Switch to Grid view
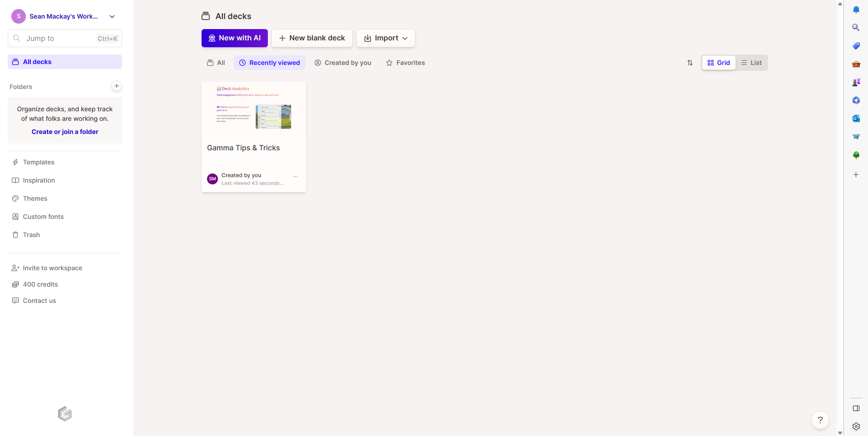Viewport: 868px width, 436px height. (719, 63)
